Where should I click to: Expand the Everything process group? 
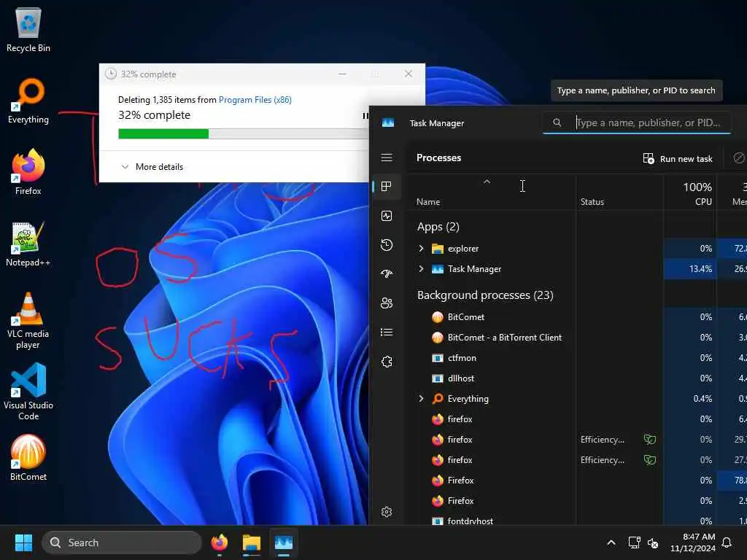tap(421, 399)
